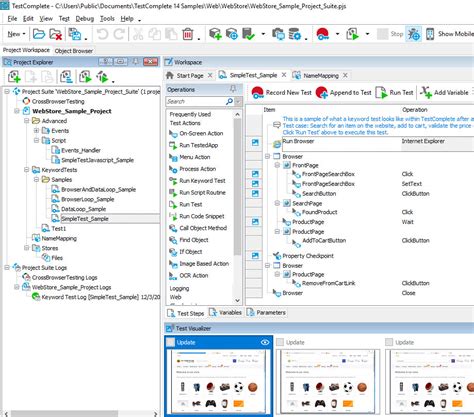Switch to the Parameters tab
Viewport: 474px width, 417px height.
click(x=266, y=313)
